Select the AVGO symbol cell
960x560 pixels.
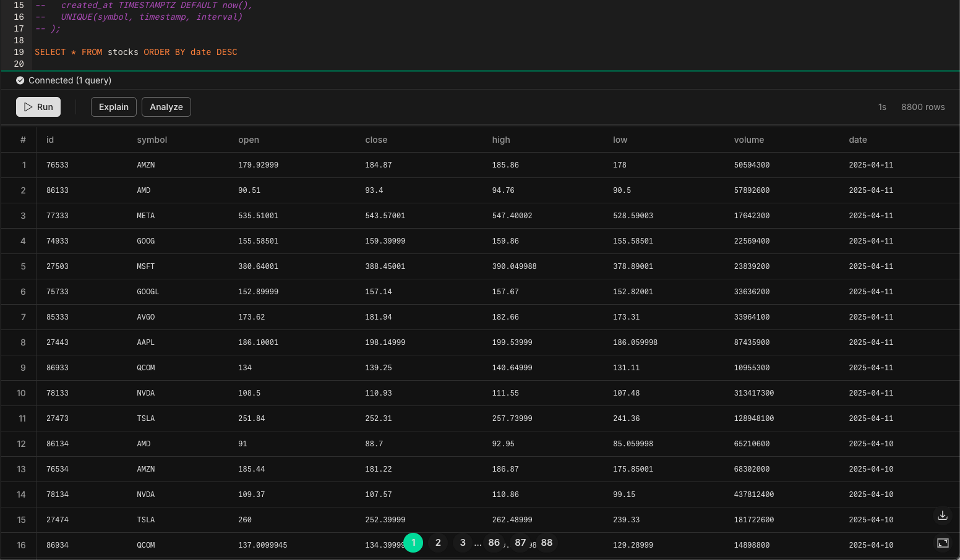[146, 317]
